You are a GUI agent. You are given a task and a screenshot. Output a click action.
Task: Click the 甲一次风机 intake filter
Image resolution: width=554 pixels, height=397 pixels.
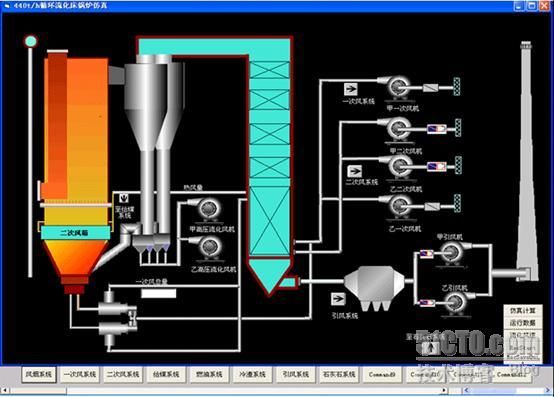click(457, 87)
